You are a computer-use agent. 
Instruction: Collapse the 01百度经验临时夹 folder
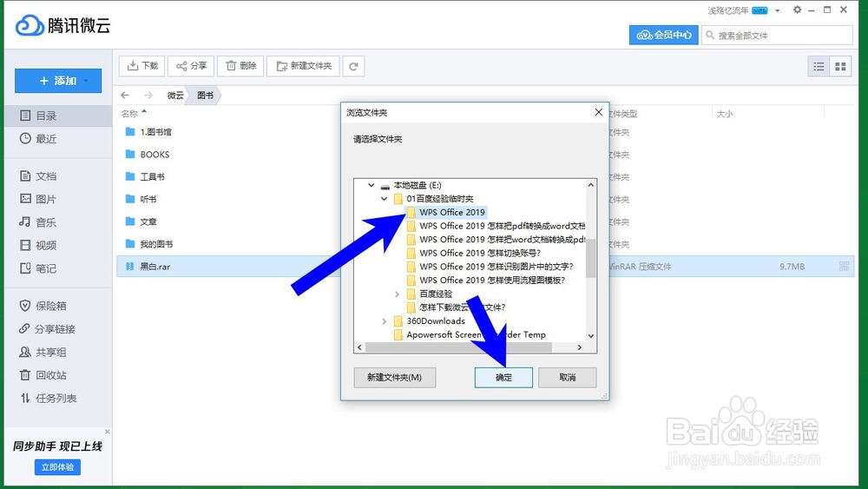(x=385, y=198)
